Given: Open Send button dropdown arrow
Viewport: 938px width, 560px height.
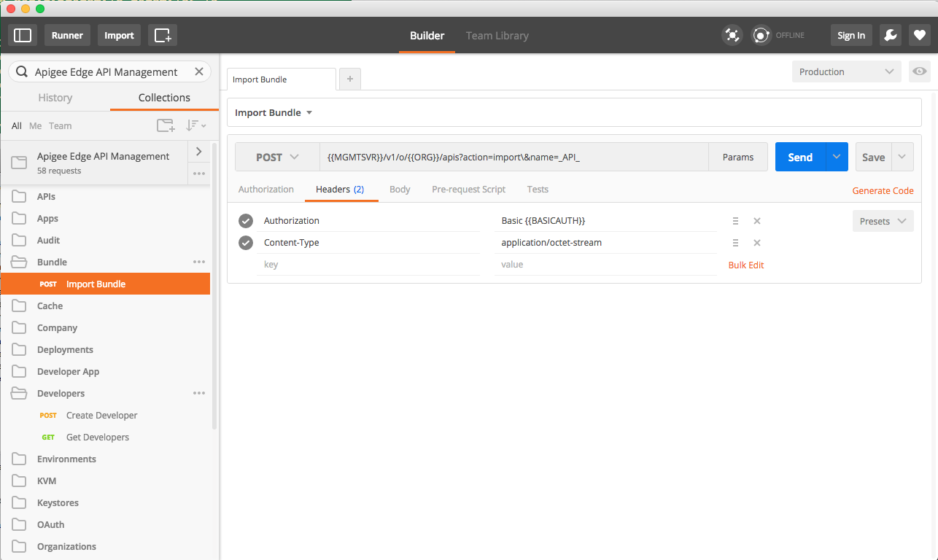Looking at the screenshot, I should tap(837, 157).
